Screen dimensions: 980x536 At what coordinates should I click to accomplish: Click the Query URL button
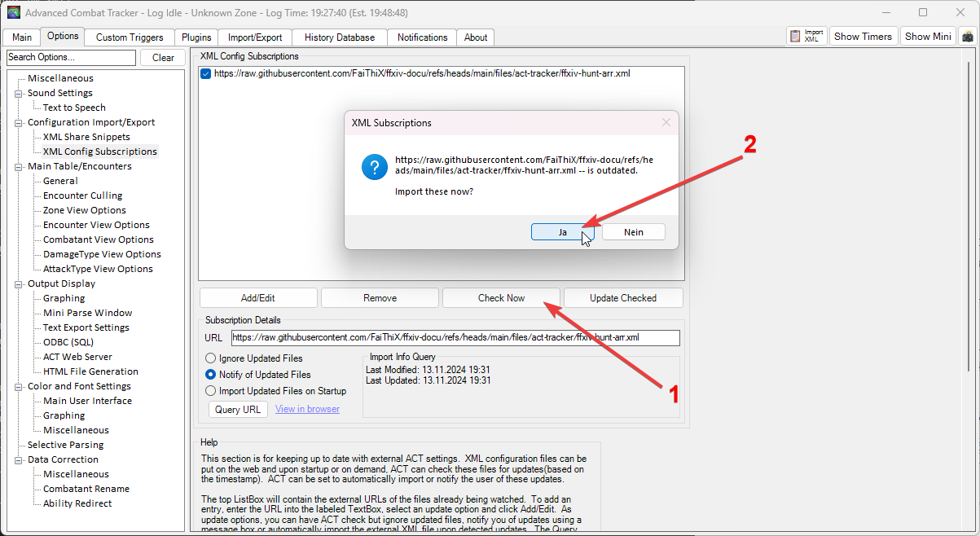pos(238,409)
